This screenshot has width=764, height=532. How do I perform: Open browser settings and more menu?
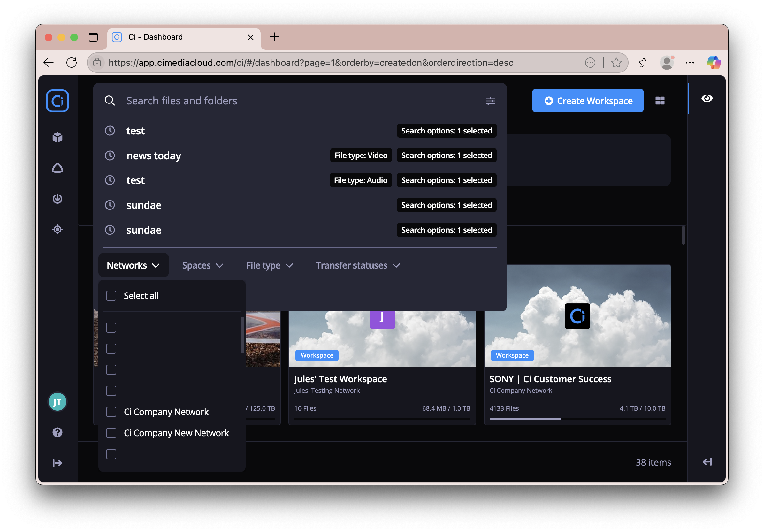(690, 63)
